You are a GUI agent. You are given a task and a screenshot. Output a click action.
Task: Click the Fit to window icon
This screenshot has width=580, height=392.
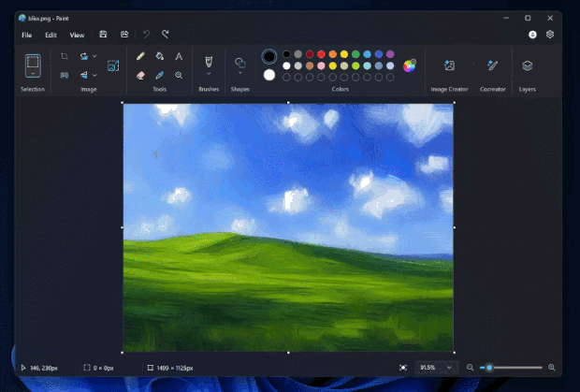[x=403, y=368]
